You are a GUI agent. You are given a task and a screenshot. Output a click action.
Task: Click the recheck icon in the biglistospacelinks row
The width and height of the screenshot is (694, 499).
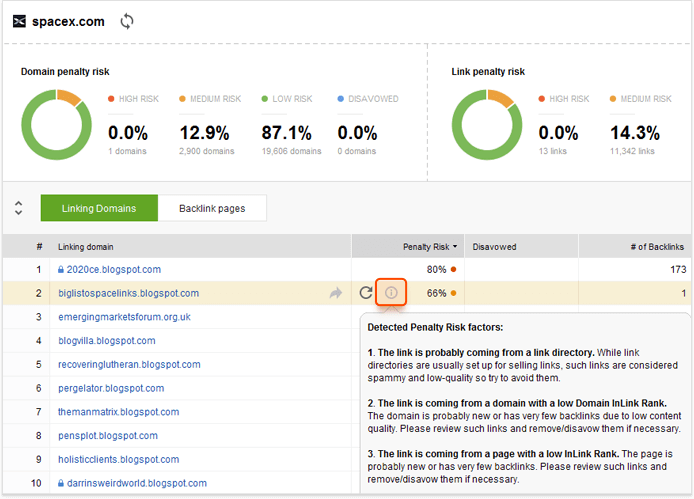point(366,293)
